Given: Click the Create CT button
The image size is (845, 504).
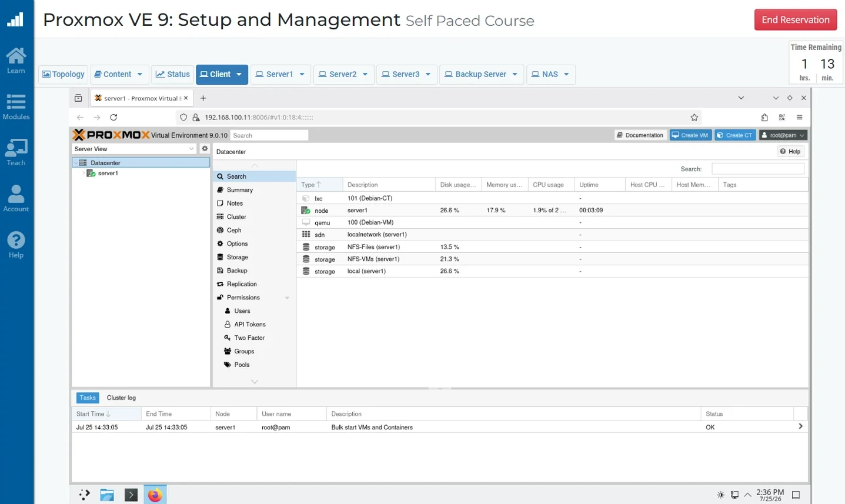Looking at the screenshot, I should pyautogui.click(x=735, y=135).
